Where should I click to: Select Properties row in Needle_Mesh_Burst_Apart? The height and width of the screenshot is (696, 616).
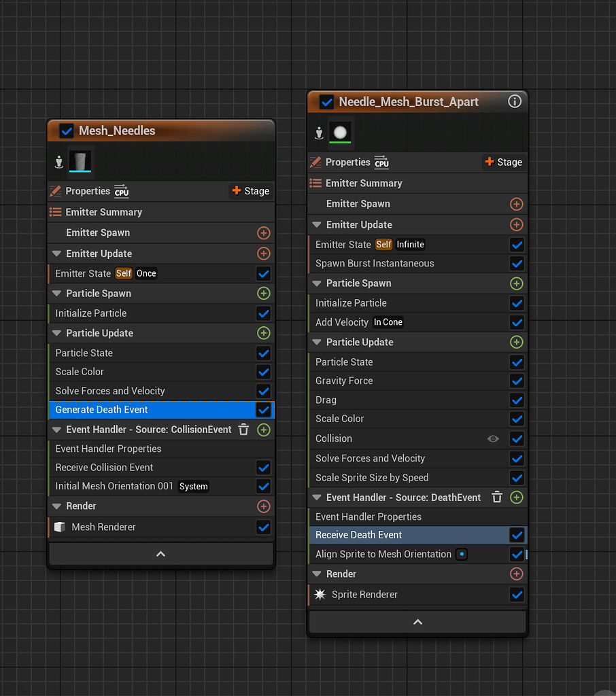347,162
